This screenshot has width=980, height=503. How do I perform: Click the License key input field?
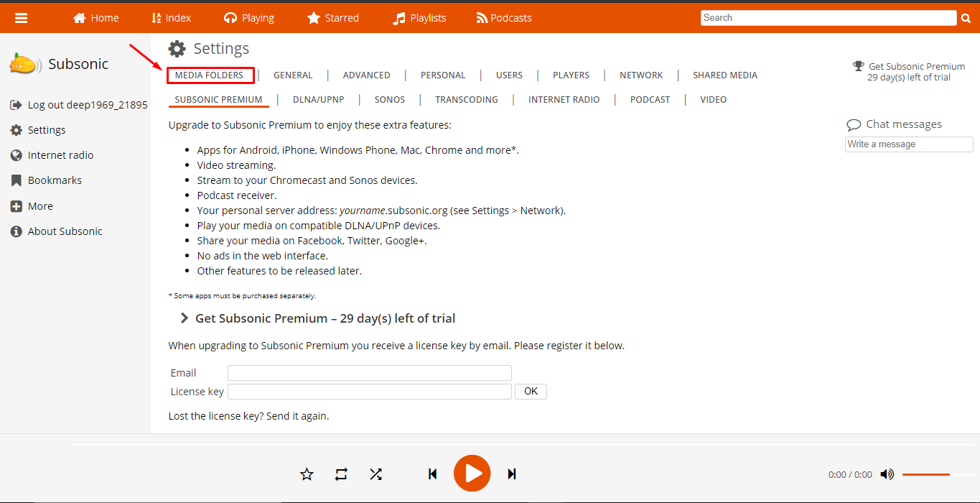[369, 392]
